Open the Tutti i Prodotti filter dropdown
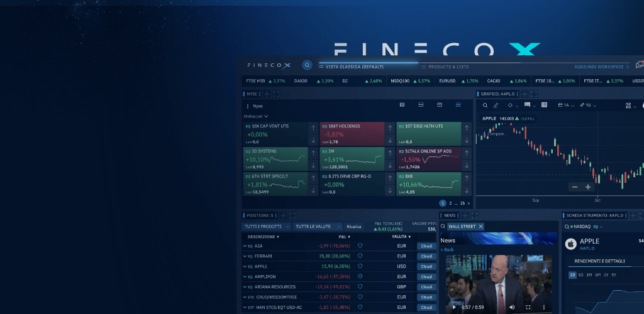644x314 pixels. (x=266, y=226)
